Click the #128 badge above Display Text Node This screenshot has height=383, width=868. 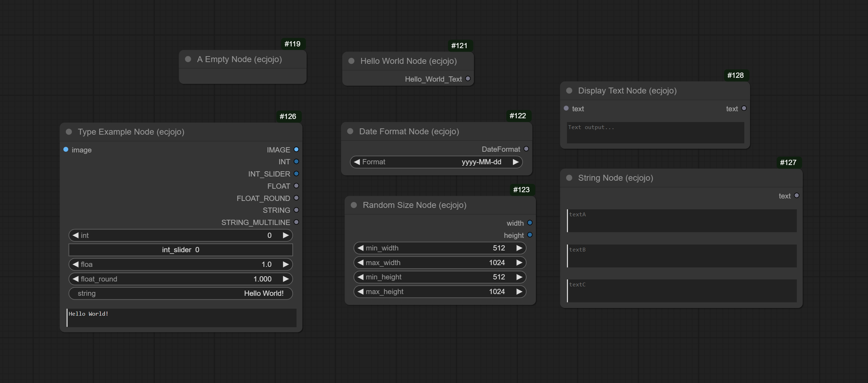click(x=735, y=75)
